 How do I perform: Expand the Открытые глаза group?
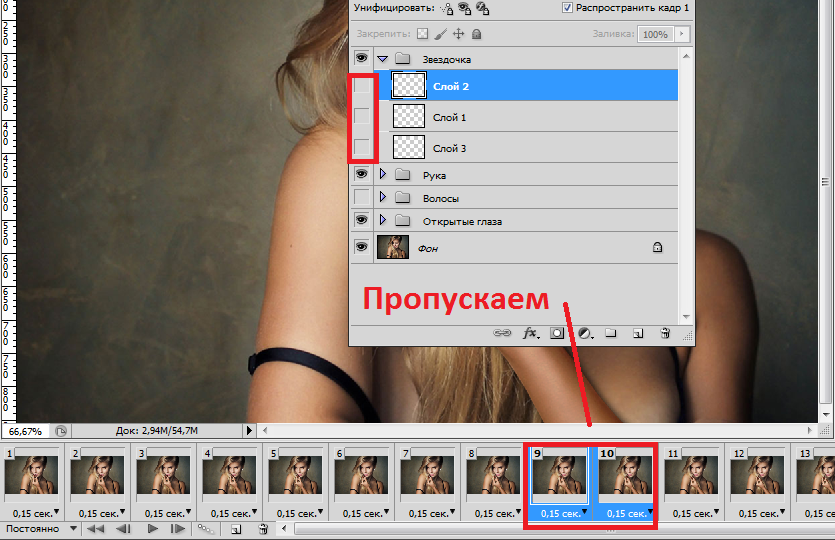pyautogui.click(x=382, y=220)
